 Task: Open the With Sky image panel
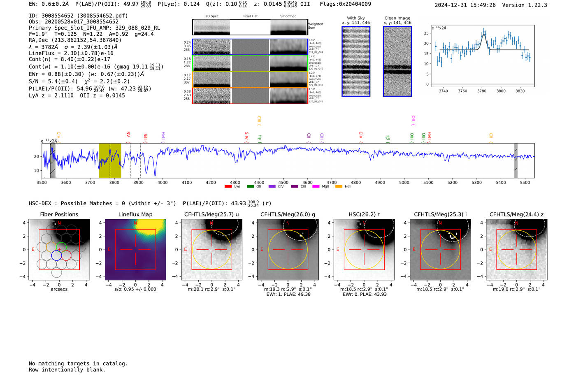356,61
